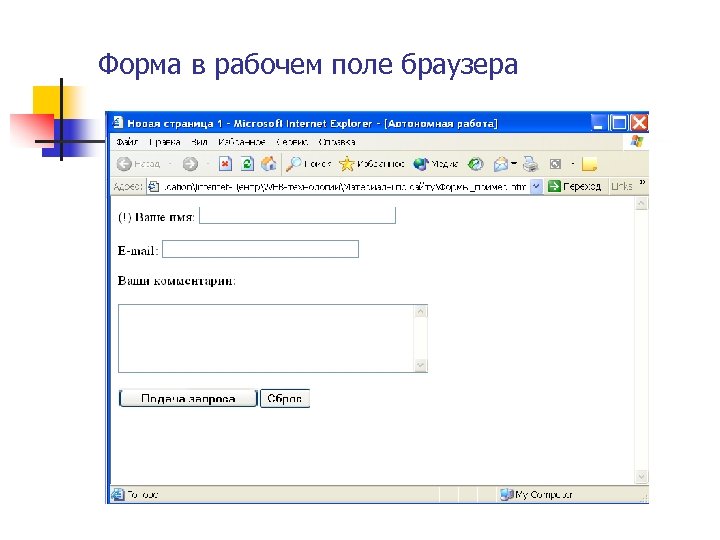
Task: Open the Back button history dropdown arrow
Action: (x=170, y=164)
